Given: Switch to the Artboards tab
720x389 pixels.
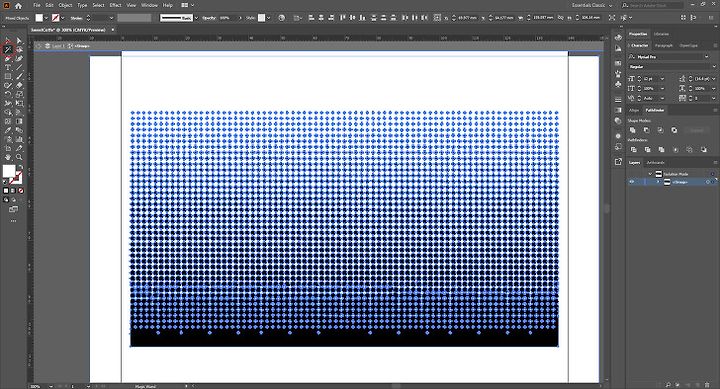Looking at the screenshot, I should 656,163.
